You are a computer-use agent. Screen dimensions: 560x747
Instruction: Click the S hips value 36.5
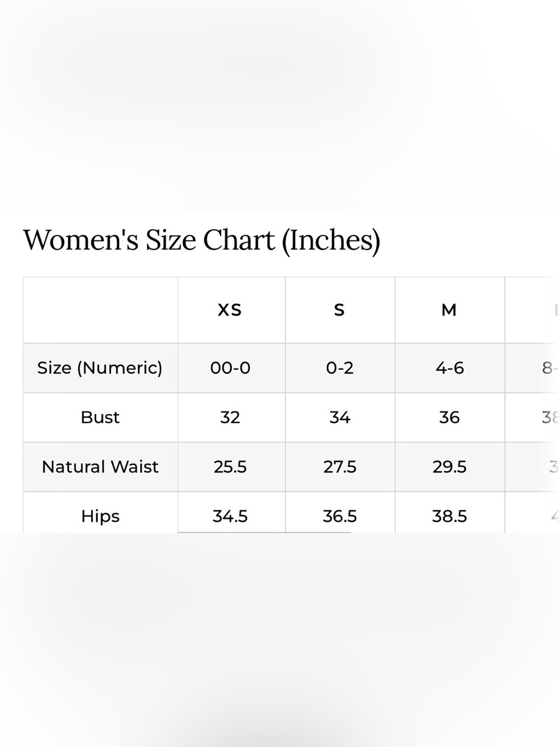(x=340, y=516)
